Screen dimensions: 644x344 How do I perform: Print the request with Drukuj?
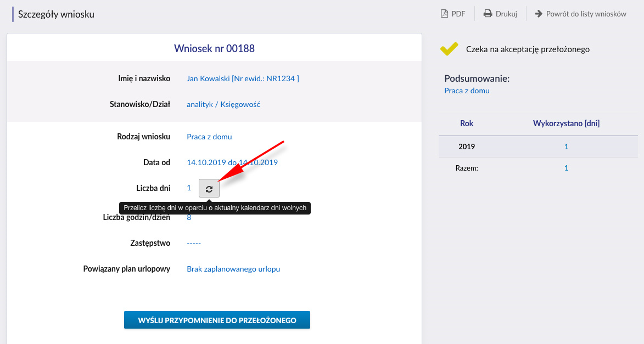(x=500, y=14)
